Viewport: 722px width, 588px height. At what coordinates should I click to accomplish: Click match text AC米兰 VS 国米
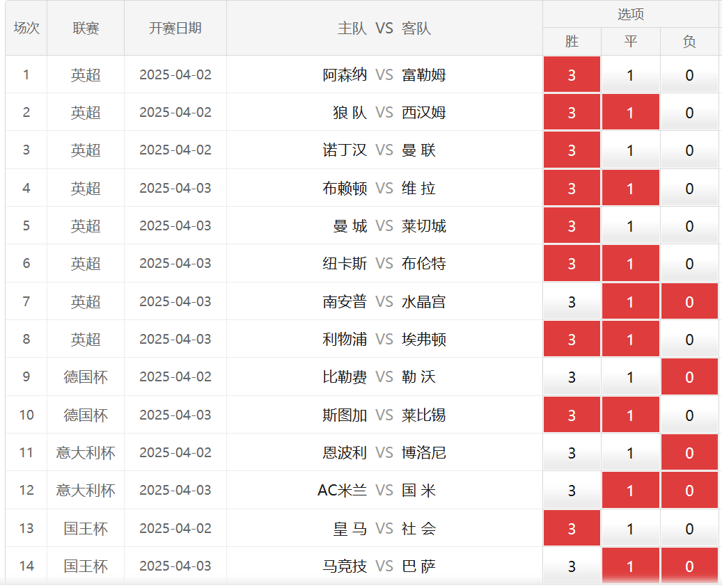click(x=377, y=490)
